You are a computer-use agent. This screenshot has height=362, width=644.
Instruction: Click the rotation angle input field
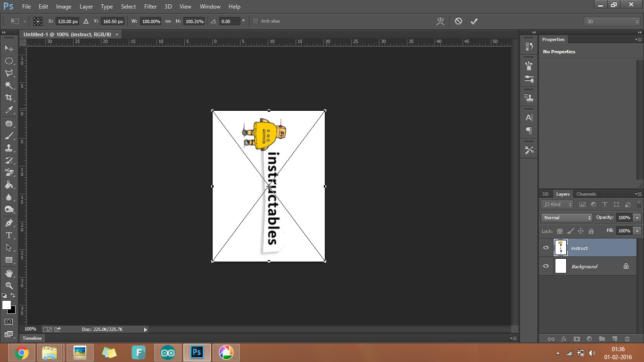230,21
